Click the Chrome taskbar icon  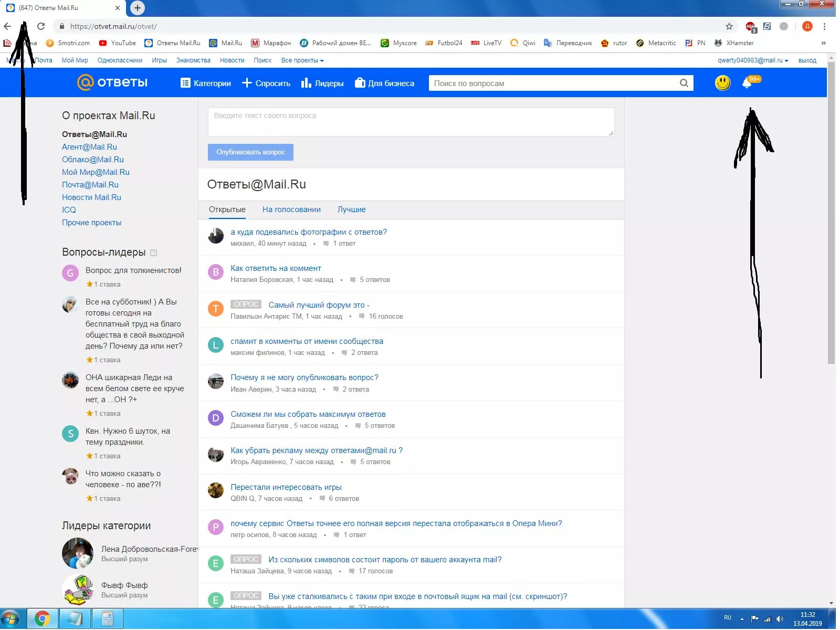[43, 619]
